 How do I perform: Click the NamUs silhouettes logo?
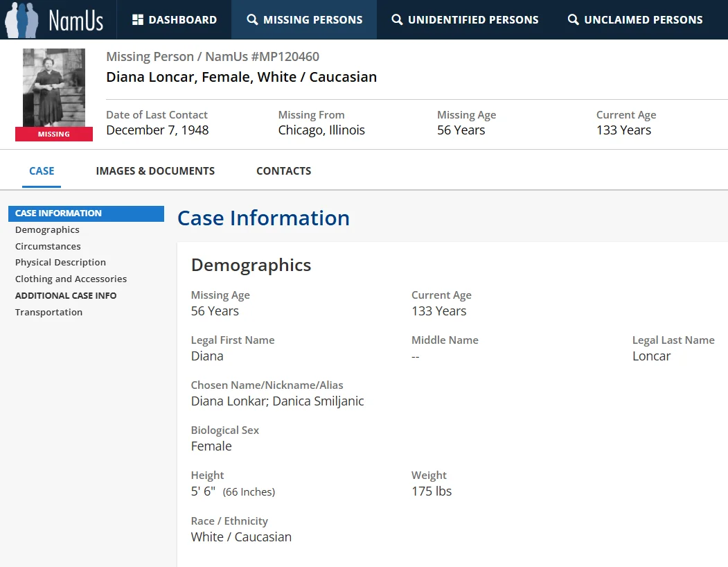[22, 19]
